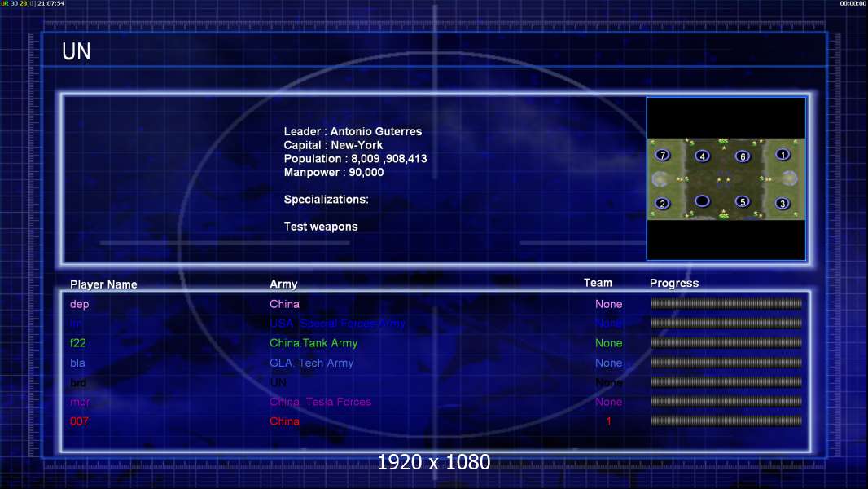Click Test weapons specialization text
868x489 pixels.
[321, 227]
